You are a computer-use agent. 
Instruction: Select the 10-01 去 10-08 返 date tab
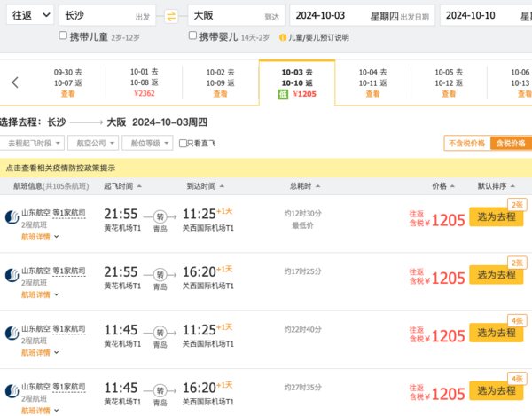click(x=145, y=82)
